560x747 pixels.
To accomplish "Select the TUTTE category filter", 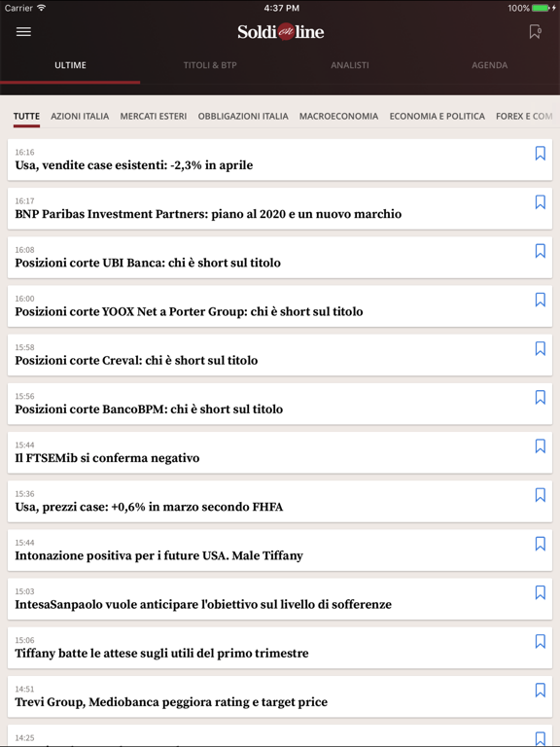I will pyautogui.click(x=26, y=117).
